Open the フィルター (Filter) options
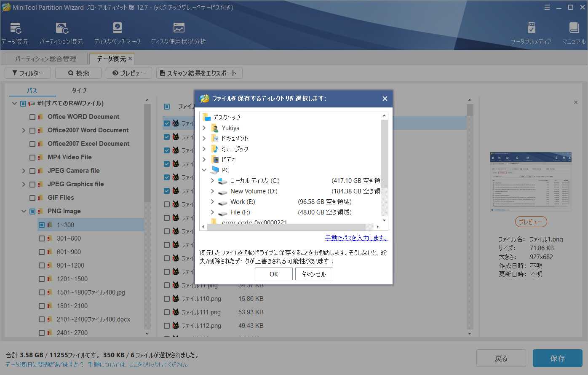 pos(27,73)
